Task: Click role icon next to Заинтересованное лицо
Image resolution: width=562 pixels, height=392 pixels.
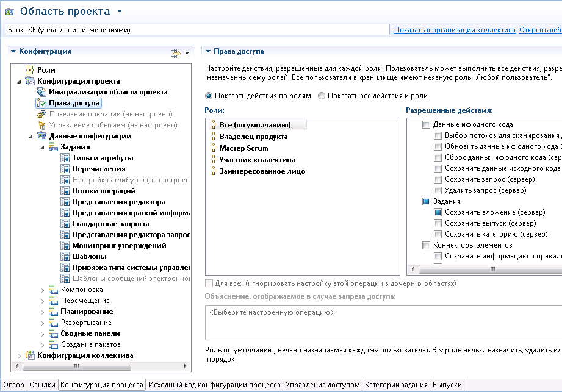Action: coord(214,171)
